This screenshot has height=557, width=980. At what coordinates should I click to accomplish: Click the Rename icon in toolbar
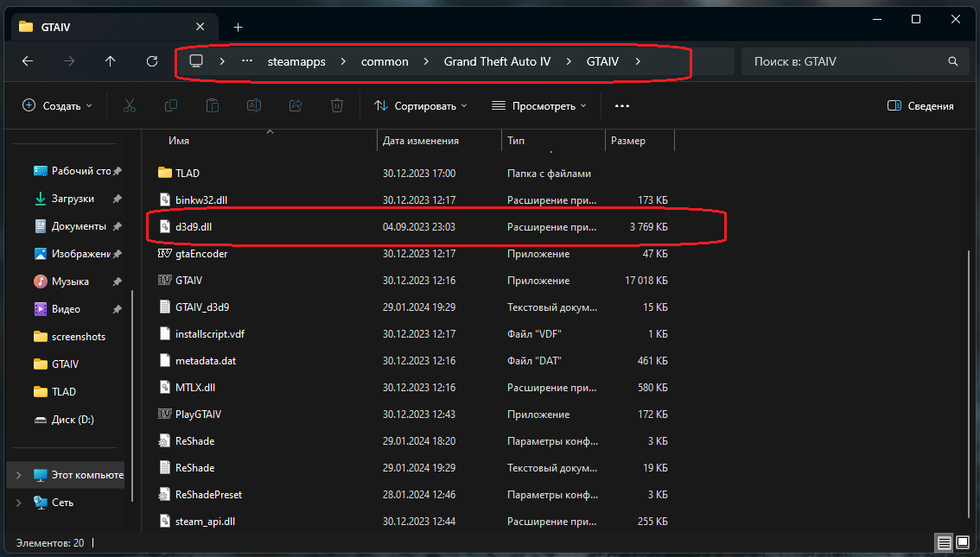pyautogui.click(x=254, y=105)
